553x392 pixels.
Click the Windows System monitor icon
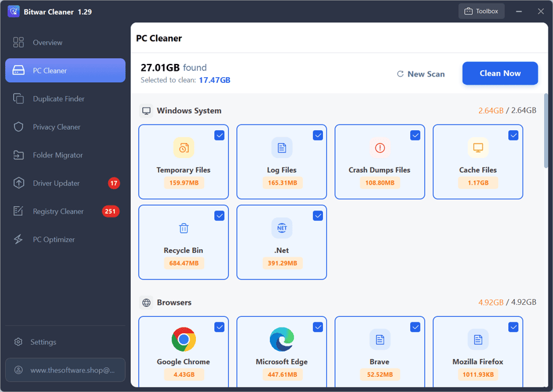pyautogui.click(x=146, y=111)
